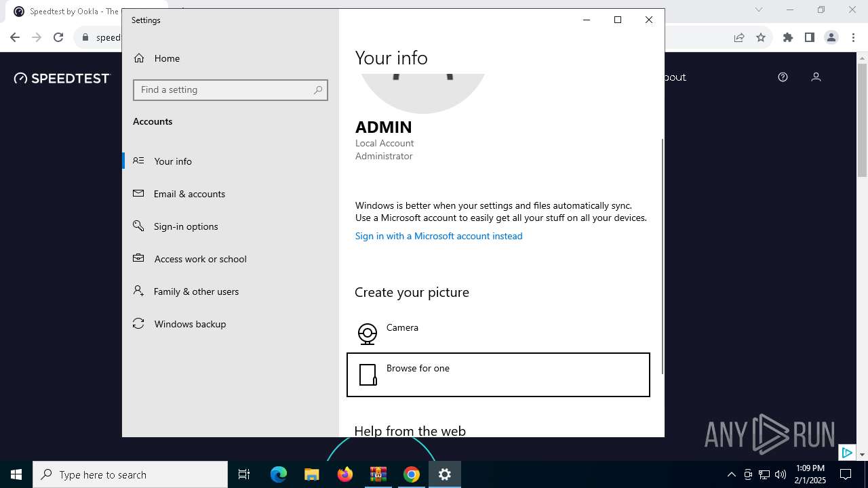Screen dimensions: 868x488
Task: Launch Microsoft Edge from taskbar
Action: coord(279,474)
